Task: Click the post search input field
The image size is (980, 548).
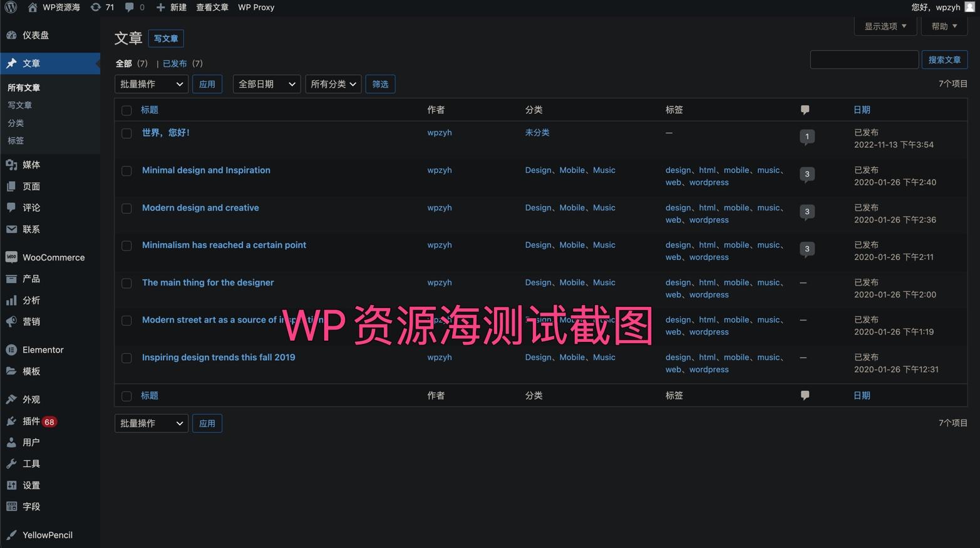Action: click(x=864, y=59)
